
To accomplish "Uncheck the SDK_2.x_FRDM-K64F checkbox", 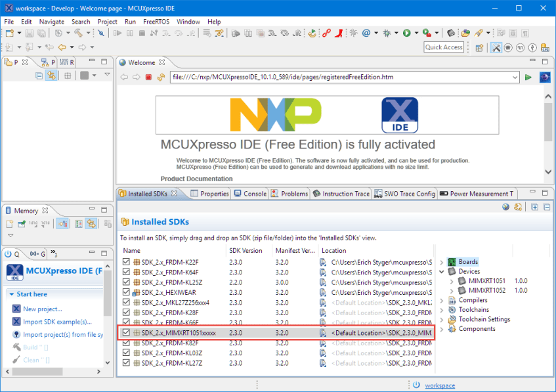I will (x=125, y=272).
